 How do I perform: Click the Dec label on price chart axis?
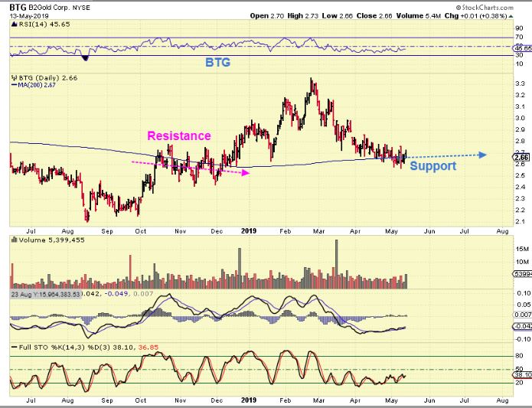217,231
